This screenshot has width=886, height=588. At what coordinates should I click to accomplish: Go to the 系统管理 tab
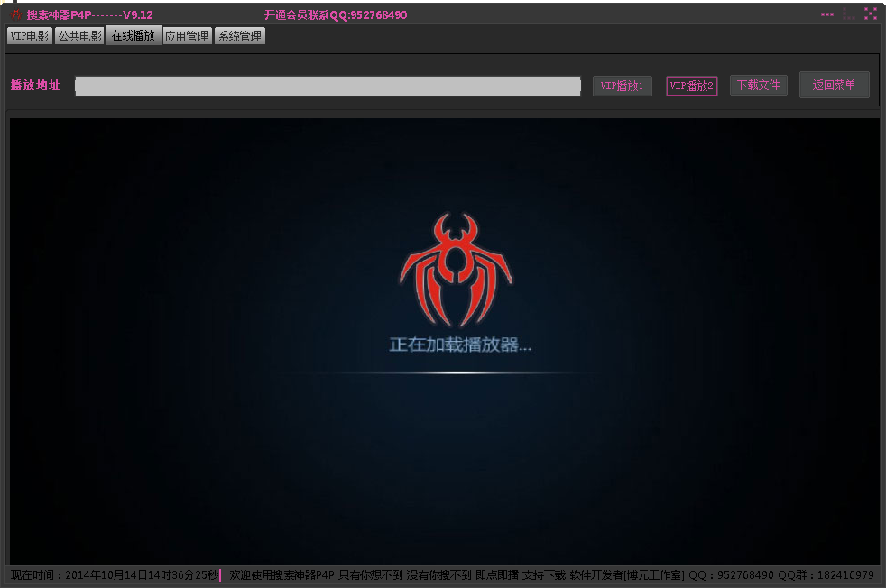(x=240, y=36)
